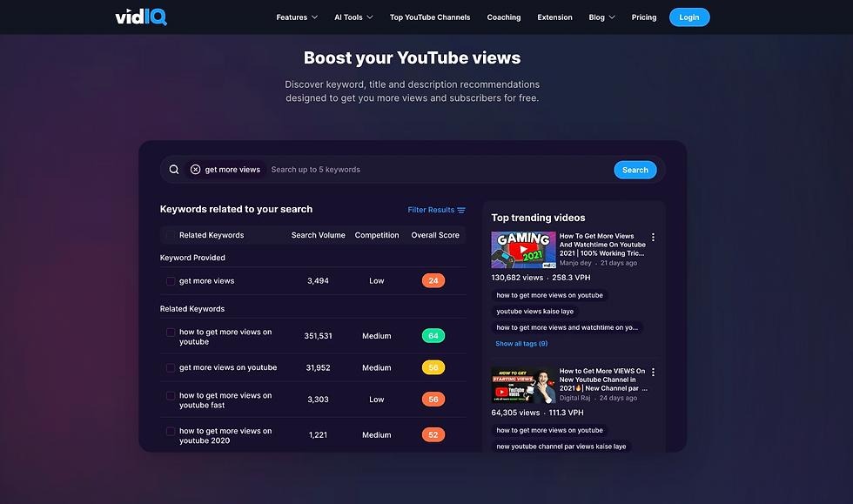
Task: Click the Login button
Action: coord(689,17)
